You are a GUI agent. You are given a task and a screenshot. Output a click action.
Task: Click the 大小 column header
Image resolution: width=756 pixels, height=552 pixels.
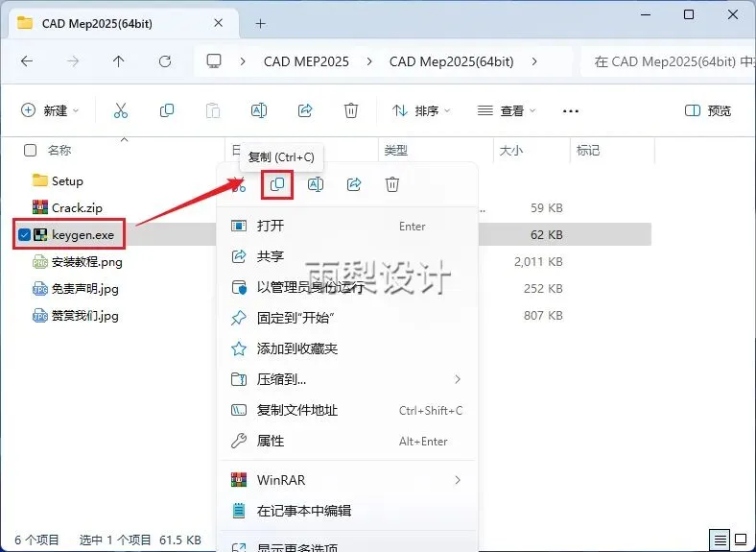(511, 151)
